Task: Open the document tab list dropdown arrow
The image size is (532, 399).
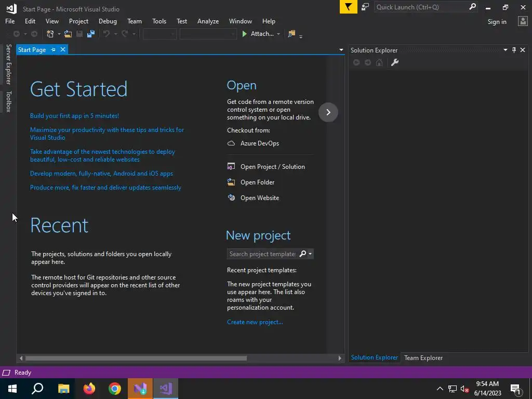Action: pos(341,50)
